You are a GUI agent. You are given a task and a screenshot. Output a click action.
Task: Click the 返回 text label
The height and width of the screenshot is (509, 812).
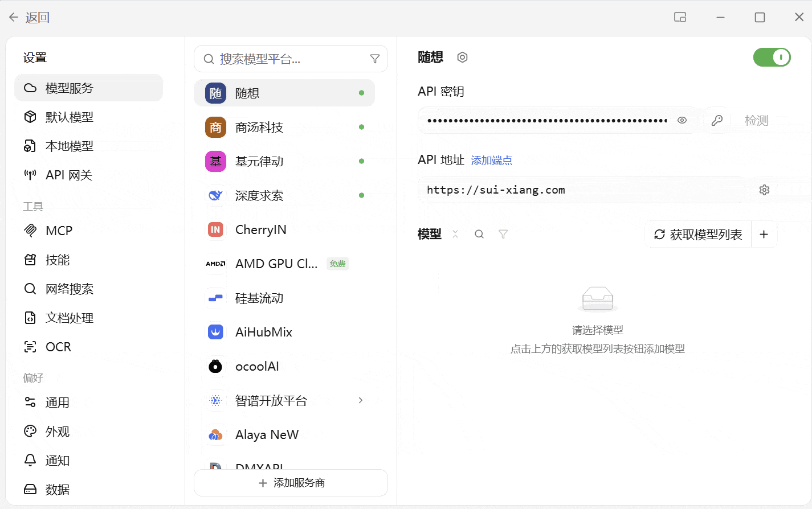coord(38,17)
